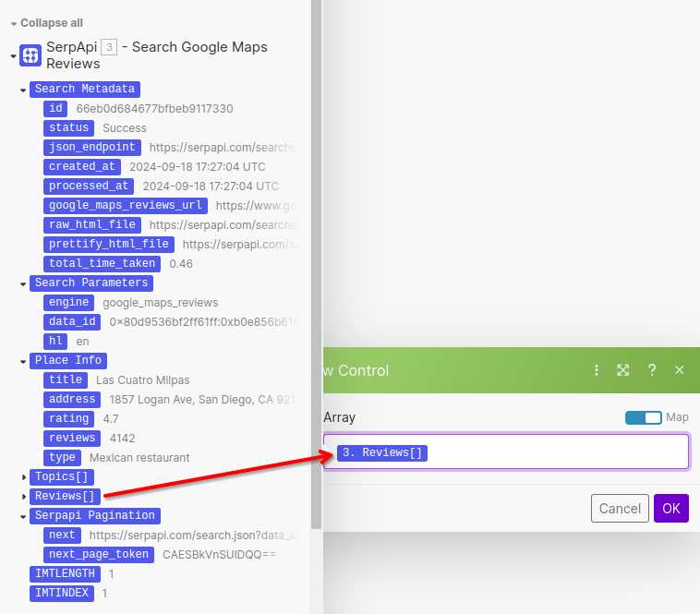This screenshot has height=614, width=700.
Task: Expand the Reviews[] array arrow
Action: coord(23,496)
